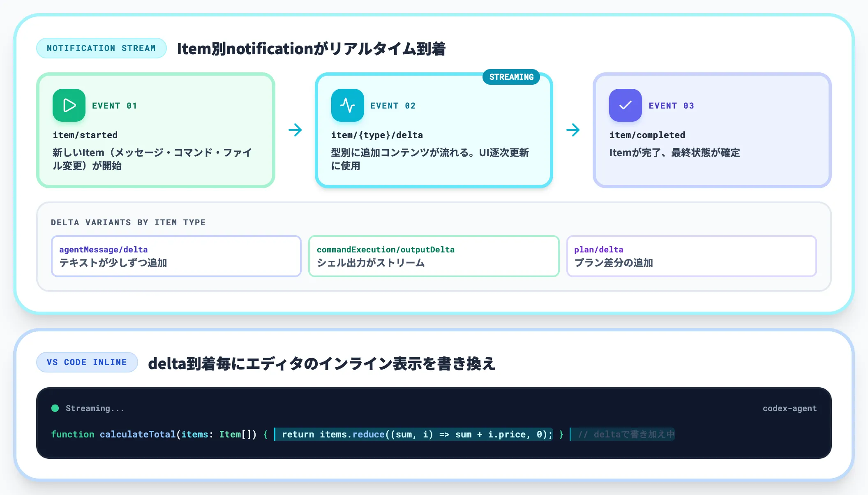Click the Item別notification heading
Screen dimensions: 868x495
coord(311,49)
